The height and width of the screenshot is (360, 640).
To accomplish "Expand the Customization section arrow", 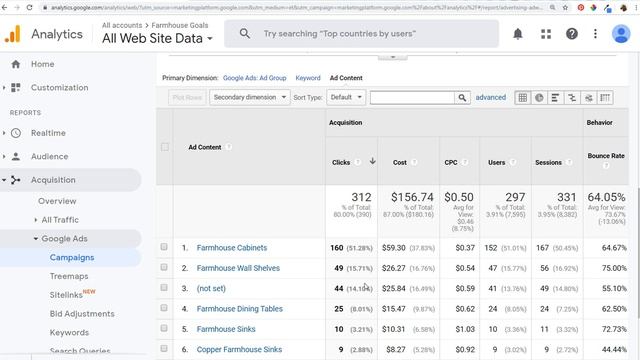I will pos(4,87).
